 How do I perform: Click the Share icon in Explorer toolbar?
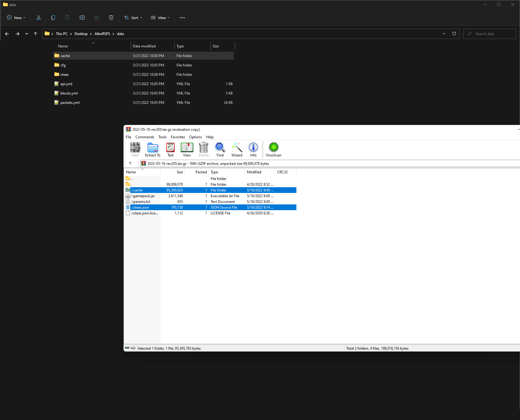point(97,18)
